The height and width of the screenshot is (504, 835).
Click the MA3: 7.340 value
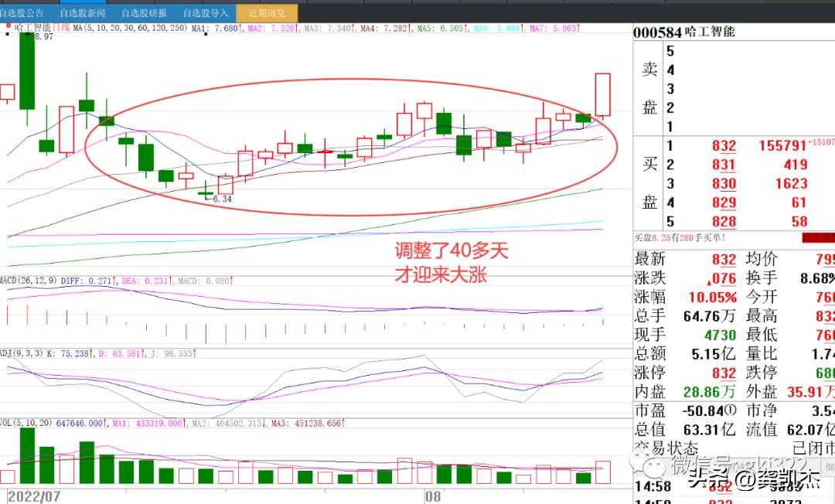coord(329,28)
